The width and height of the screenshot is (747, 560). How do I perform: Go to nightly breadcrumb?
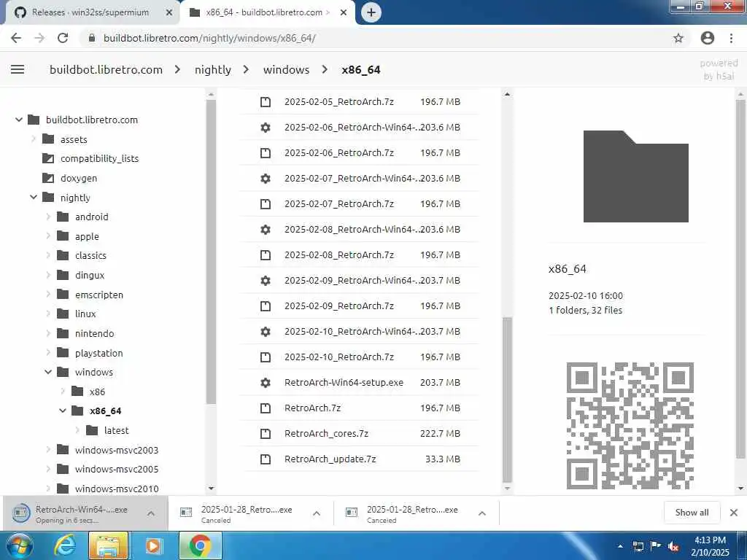point(212,69)
